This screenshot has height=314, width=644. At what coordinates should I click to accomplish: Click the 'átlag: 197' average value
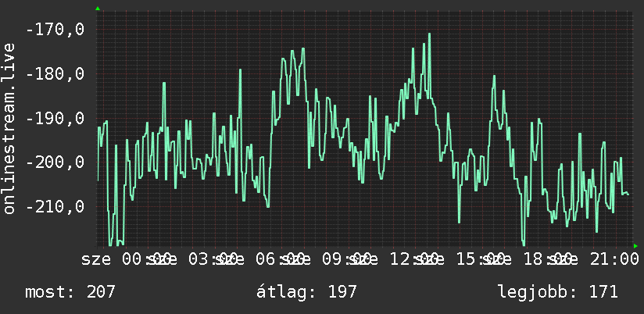tap(307, 292)
